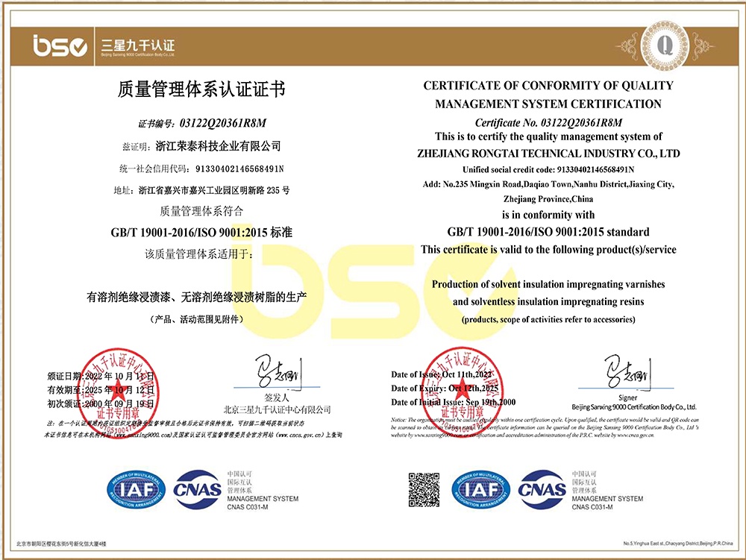Click the Chinese 证书编号 certificate number line

coord(201,122)
